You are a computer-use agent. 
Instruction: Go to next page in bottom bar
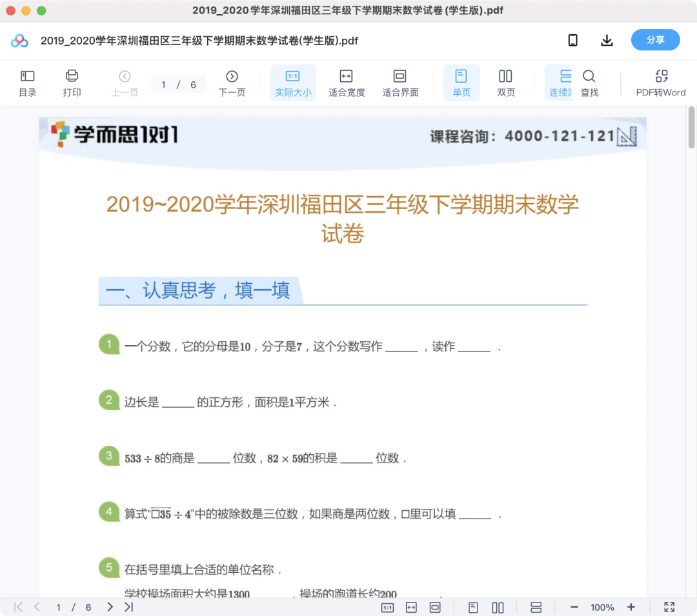coord(110,607)
